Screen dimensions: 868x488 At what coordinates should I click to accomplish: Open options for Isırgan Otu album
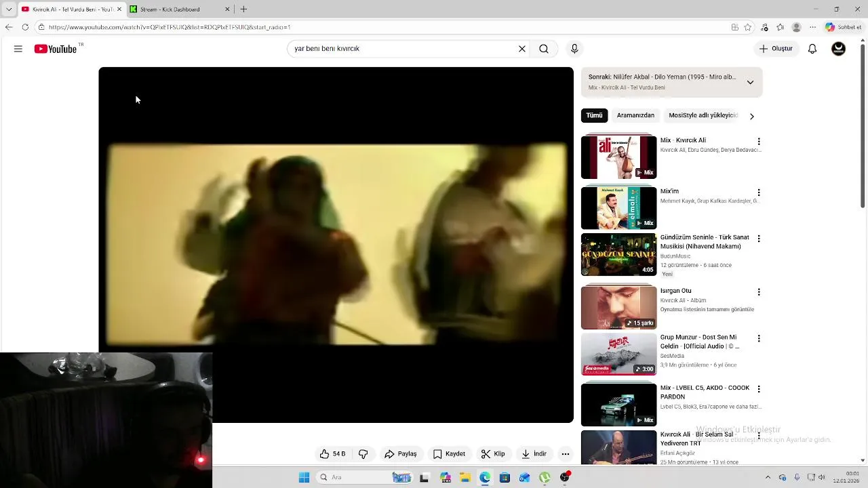(759, 292)
